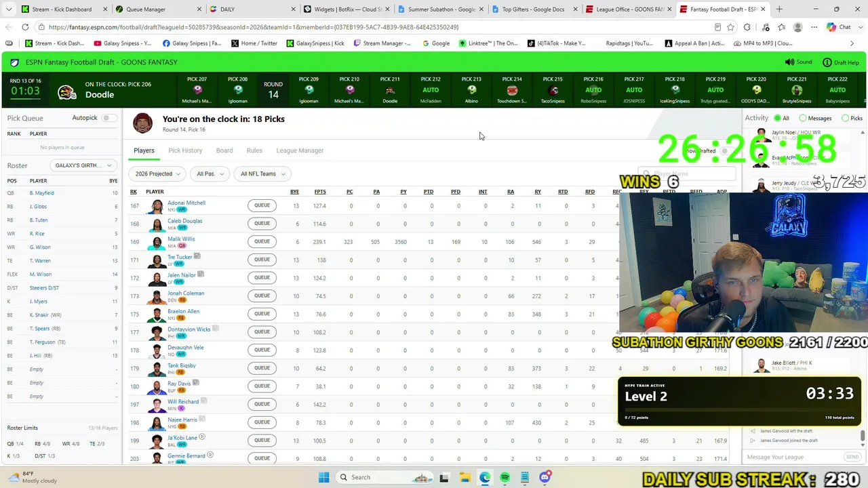Viewport: 868px width, 488px height.
Task: Bookmark this page with star icon
Action: [730, 27]
